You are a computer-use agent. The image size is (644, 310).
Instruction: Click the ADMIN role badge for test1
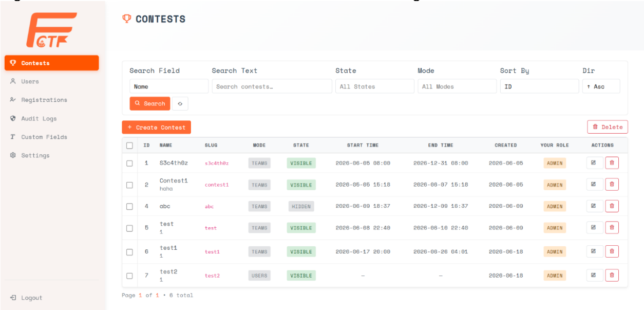click(x=555, y=251)
